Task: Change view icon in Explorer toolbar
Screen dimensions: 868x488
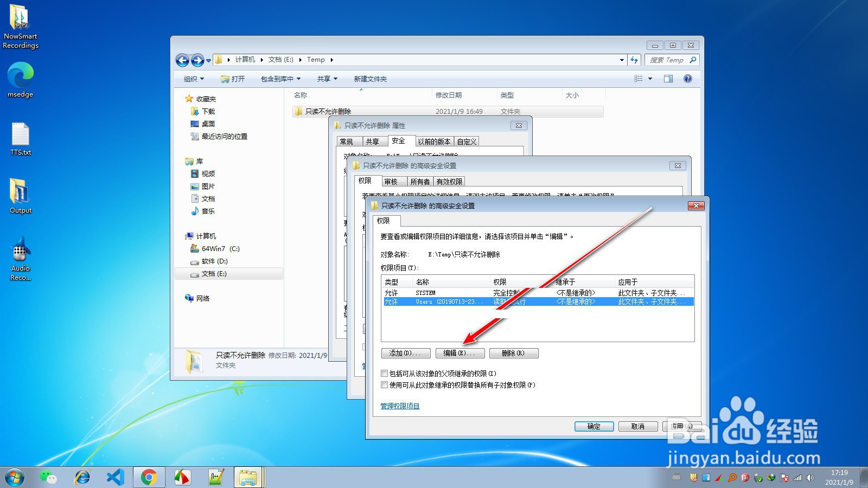Action: click(639, 79)
